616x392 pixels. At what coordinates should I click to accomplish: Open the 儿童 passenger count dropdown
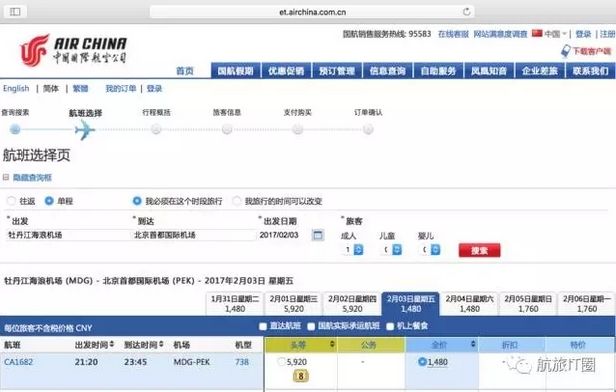(391, 250)
